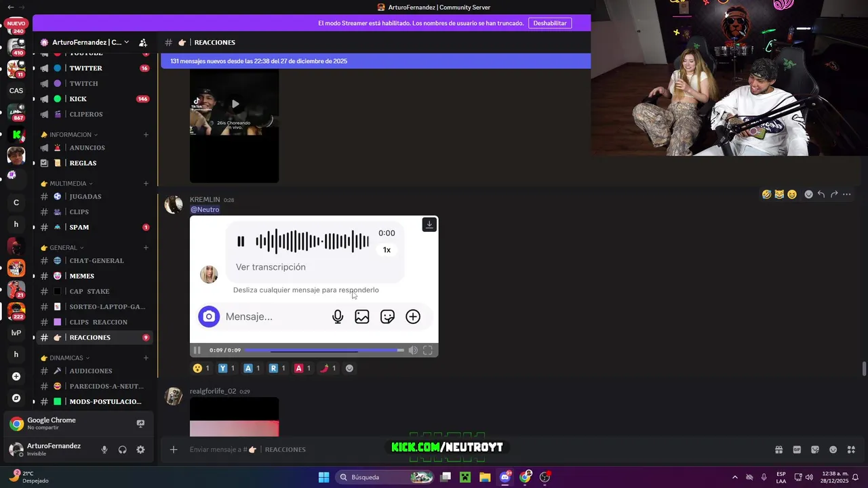Click Deshabilitar streamer mode button
This screenshot has height=488, width=868.
[x=550, y=23]
